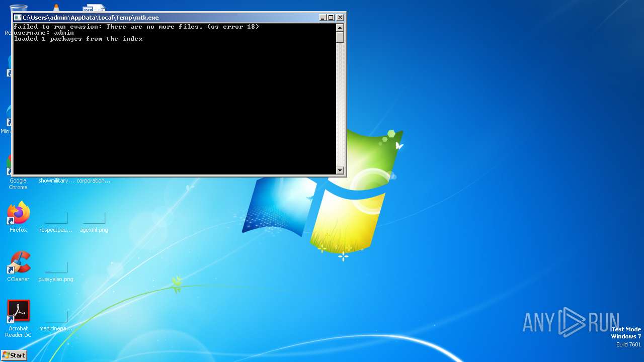Select the Recycle Bin icon behind the console
This screenshot has height=362, width=644.
tap(18, 8)
